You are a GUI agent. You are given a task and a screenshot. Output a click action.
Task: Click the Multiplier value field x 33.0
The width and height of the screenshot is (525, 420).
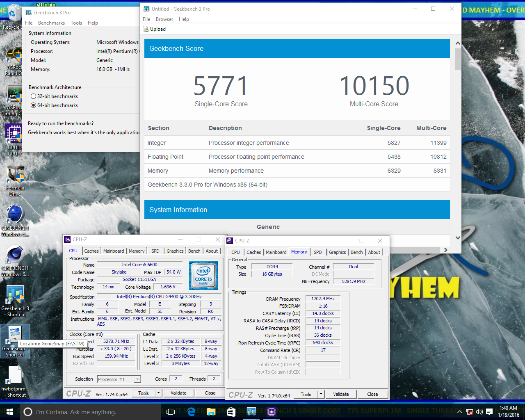[x=116, y=349]
